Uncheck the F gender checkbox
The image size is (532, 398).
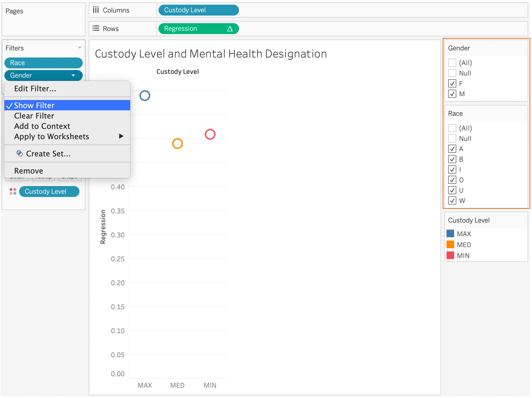pyautogui.click(x=452, y=83)
